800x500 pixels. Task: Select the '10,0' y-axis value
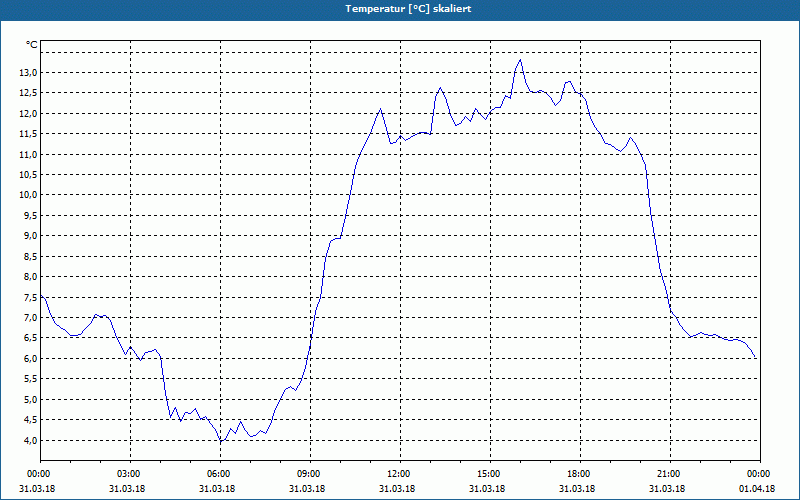click(x=28, y=195)
